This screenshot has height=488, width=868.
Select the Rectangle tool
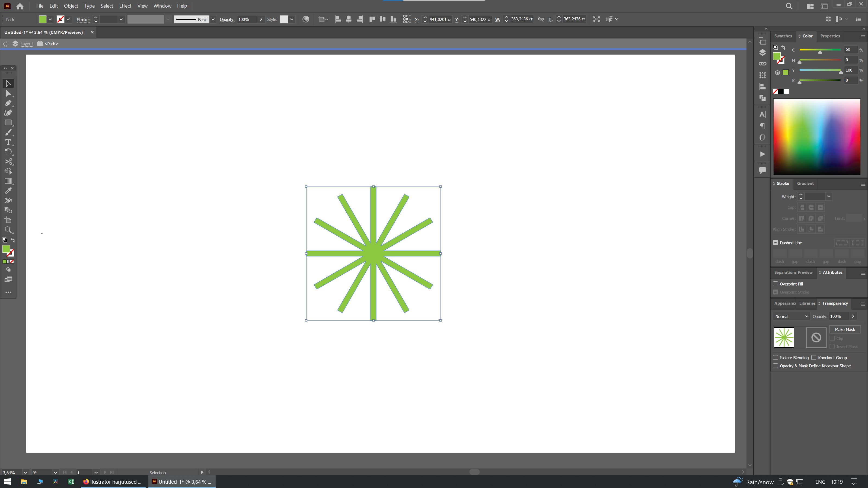pos(8,123)
